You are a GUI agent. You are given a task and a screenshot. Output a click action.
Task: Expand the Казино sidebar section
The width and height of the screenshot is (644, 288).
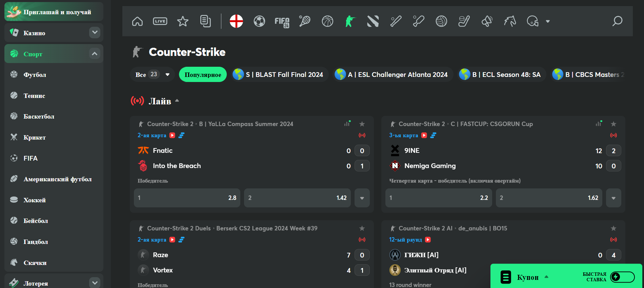click(x=95, y=33)
